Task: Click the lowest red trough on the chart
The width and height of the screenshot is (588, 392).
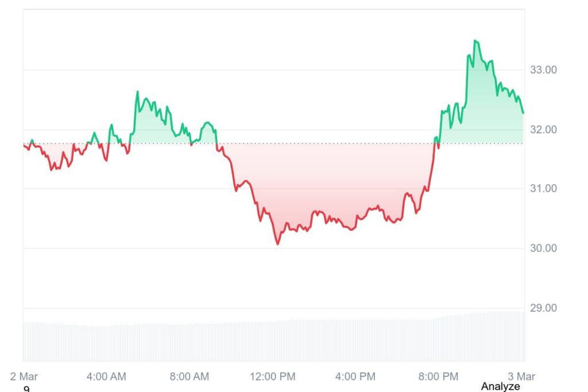Action: tap(278, 244)
